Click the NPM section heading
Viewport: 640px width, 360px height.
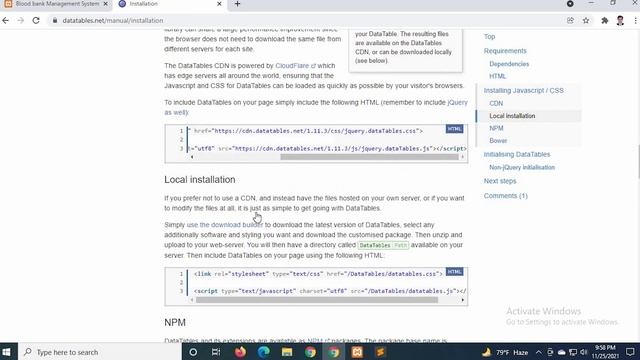[x=175, y=322]
